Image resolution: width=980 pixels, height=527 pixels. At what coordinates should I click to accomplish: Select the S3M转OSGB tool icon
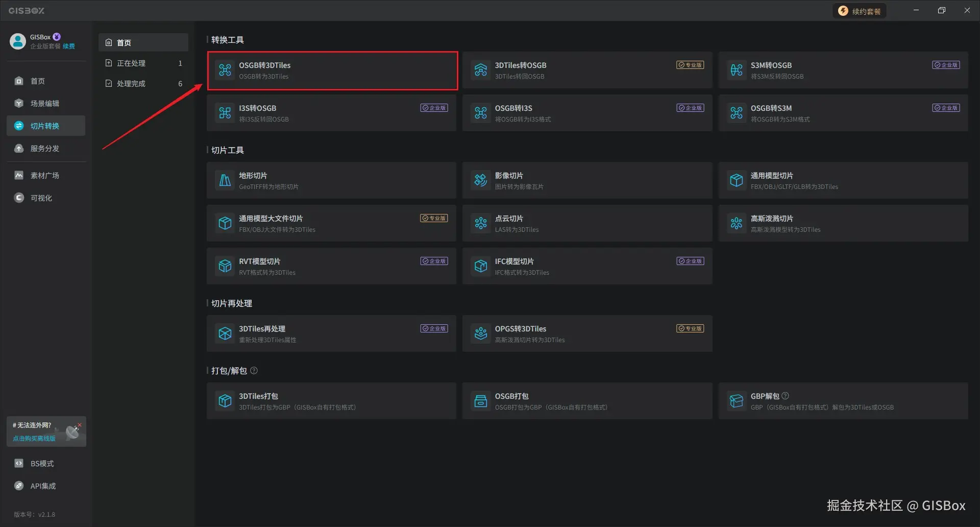click(x=737, y=70)
